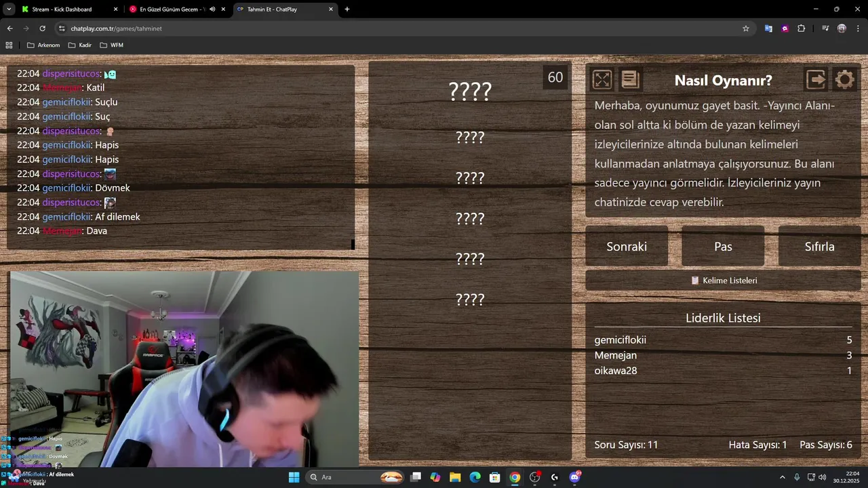Screen dimensions: 868x488
Task: Select oikawa28 in leaderboard
Action: click(616, 371)
